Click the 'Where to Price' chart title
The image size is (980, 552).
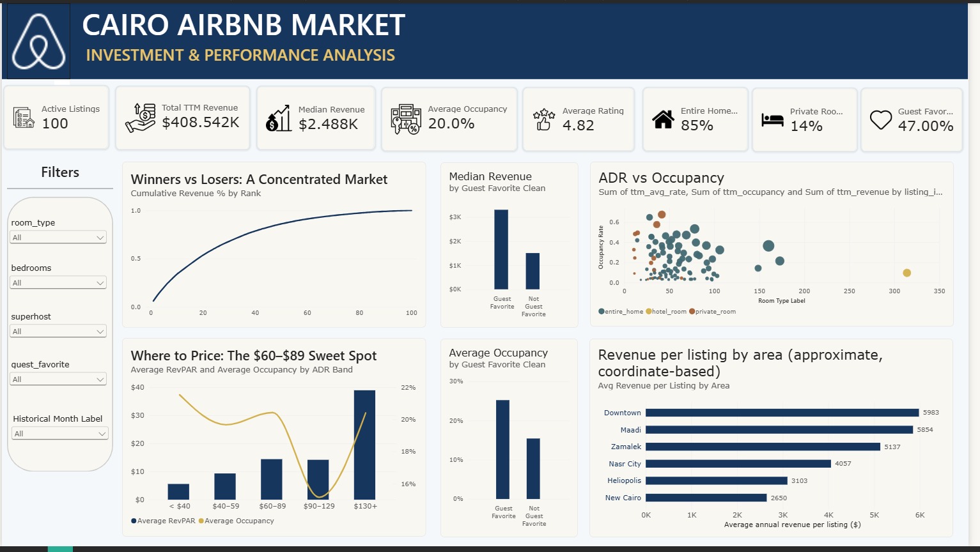(x=254, y=356)
